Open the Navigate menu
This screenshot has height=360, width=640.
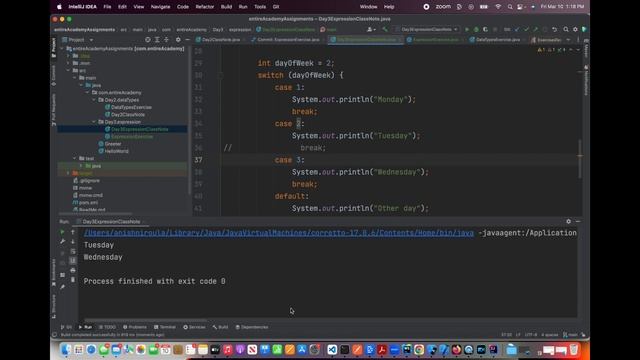pyautogui.click(x=160, y=7)
